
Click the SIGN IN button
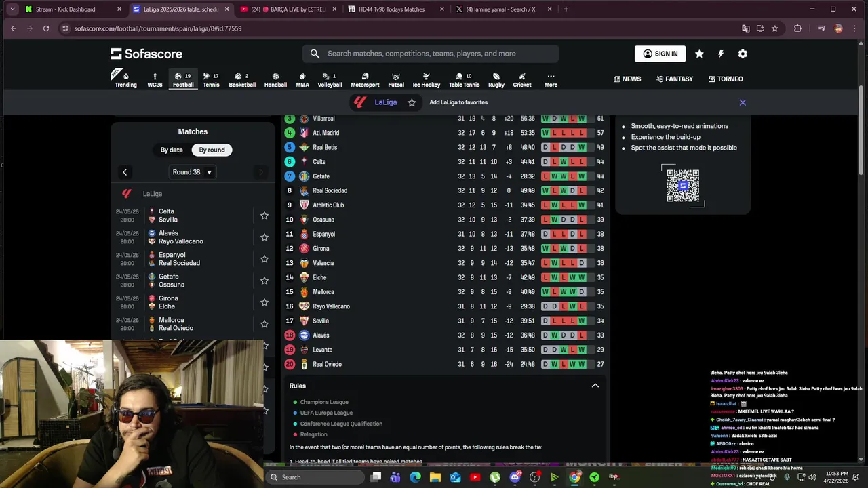(x=660, y=54)
